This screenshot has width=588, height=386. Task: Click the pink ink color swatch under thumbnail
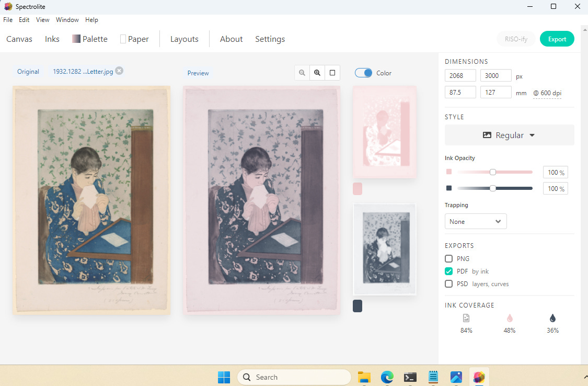[x=358, y=189]
